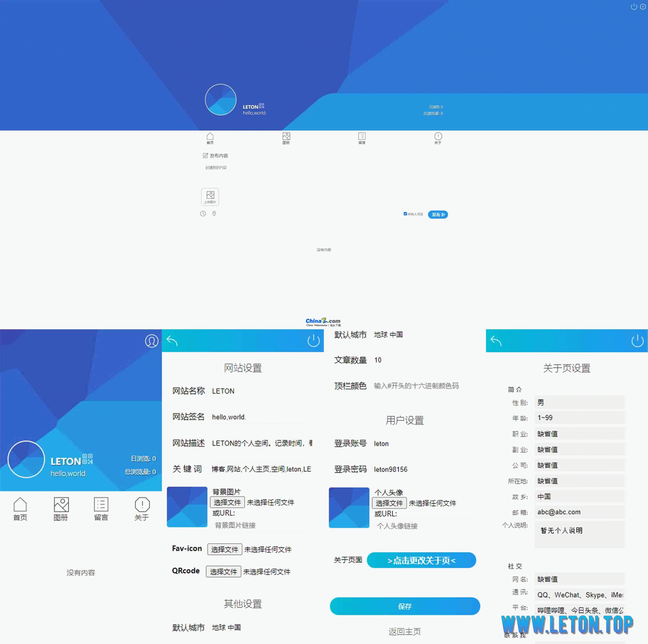Click the 返回主页 link
Viewport: 648px width, 644px height.
click(x=405, y=632)
